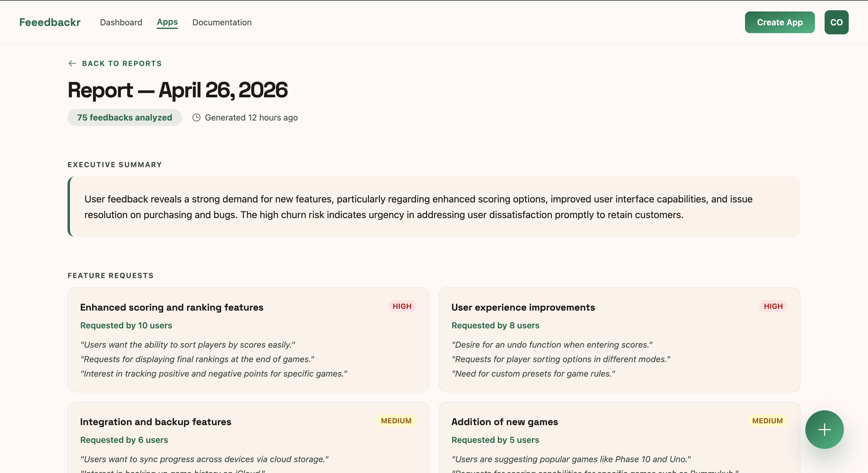Click the MEDIUM badge on Addition of new games
The height and width of the screenshot is (473, 868).
point(767,421)
